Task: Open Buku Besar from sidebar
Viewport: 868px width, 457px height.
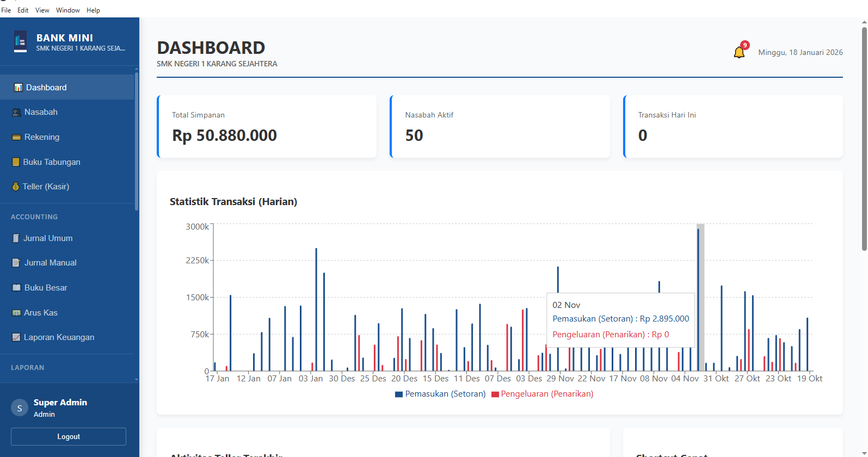Action: click(46, 288)
